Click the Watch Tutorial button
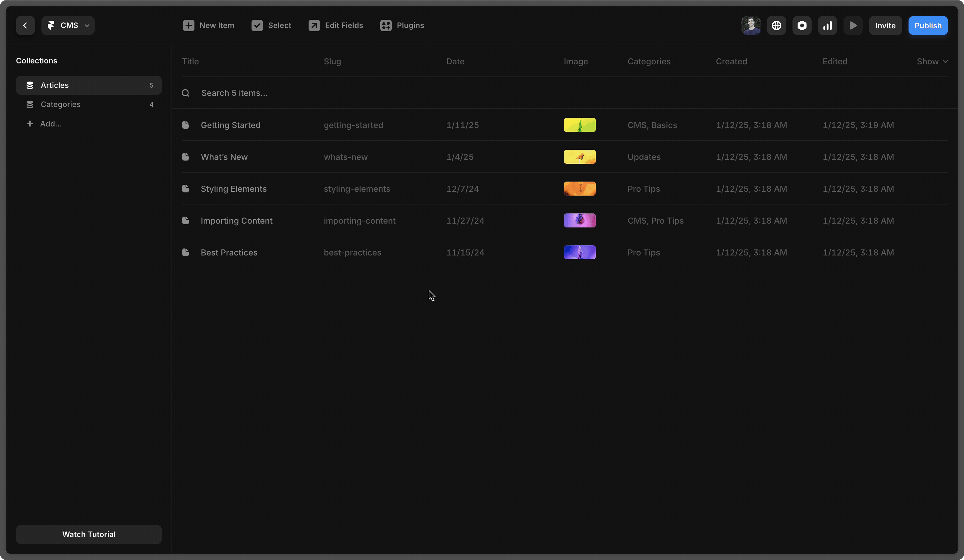Viewport: 964px width, 560px height. (x=89, y=535)
